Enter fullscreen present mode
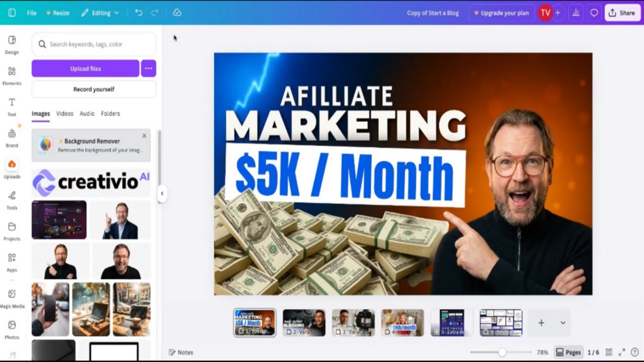Viewport: 644px width, 362px height. point(622,352)
